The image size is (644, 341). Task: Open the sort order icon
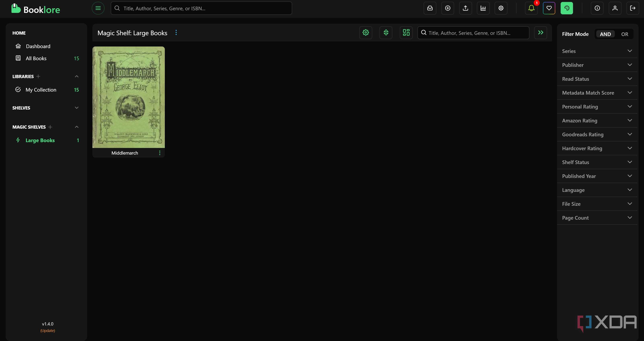[386, 32]
